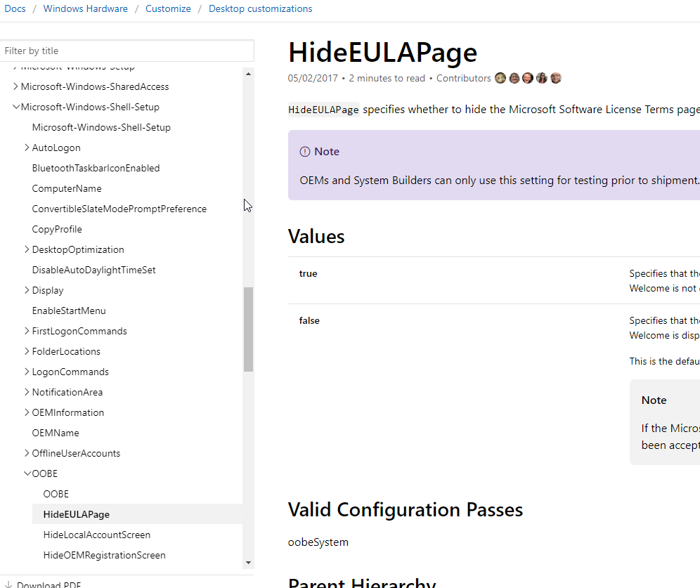Click the sidebar scroll-down arrow
Screen dimensions: 700x588
click(x=248, y=563)
